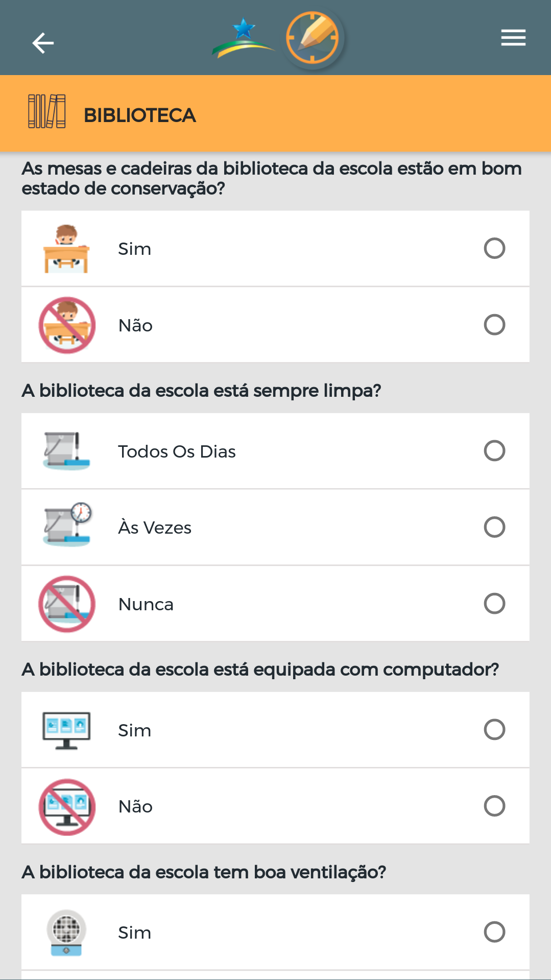Tap the library books icon

(47, 111)
